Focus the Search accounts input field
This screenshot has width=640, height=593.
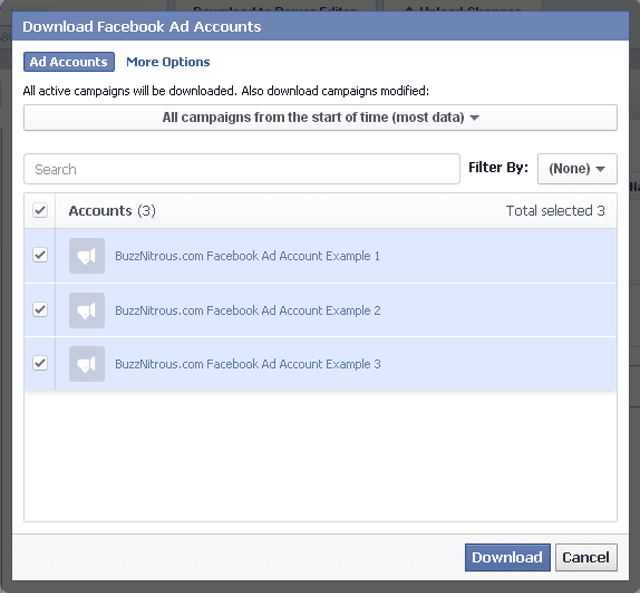click(x=242, y=169)
